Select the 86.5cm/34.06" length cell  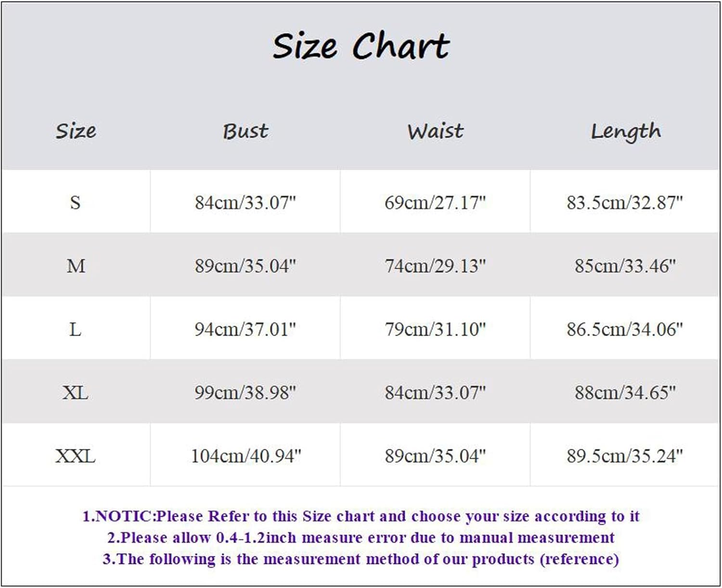(x=625, y=329)
